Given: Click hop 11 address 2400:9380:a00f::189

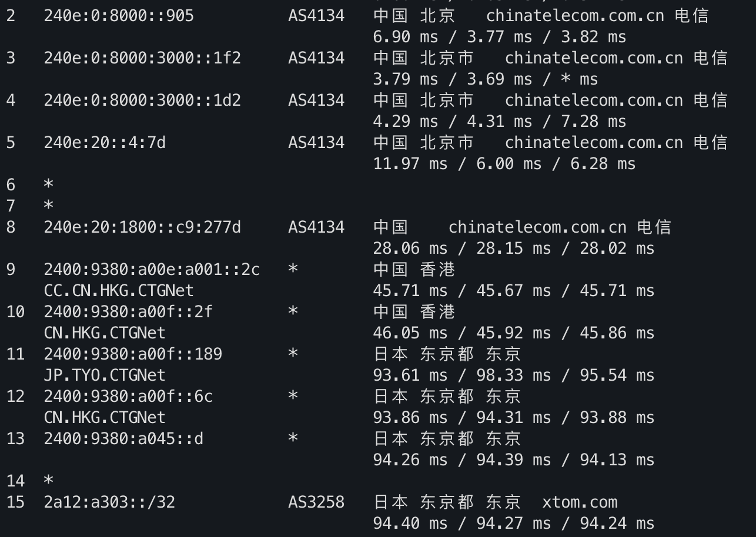Looking at the screenshot, I should click(x=133, y=354).
